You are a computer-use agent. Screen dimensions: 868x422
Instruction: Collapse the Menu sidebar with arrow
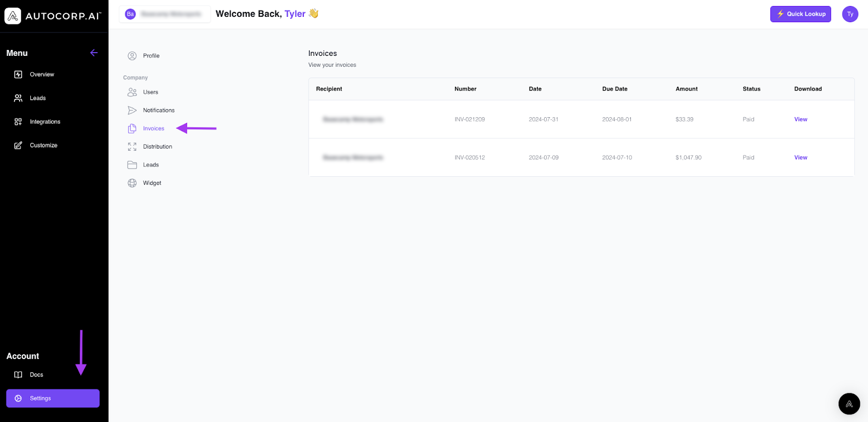click(94, 53)
